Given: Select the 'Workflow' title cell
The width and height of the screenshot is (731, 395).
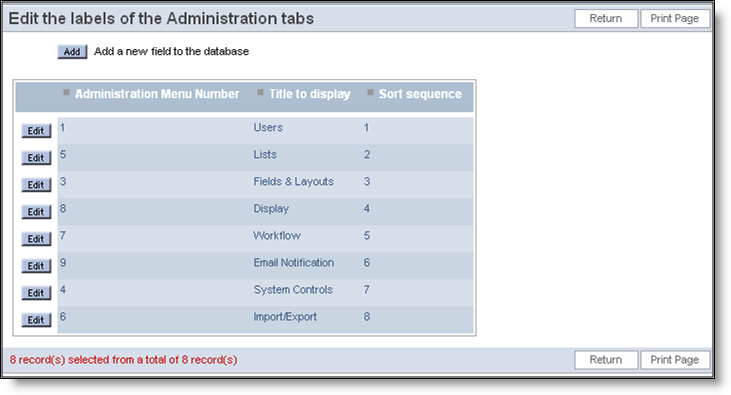Looking at the screenshot, I should click(277, 236).
